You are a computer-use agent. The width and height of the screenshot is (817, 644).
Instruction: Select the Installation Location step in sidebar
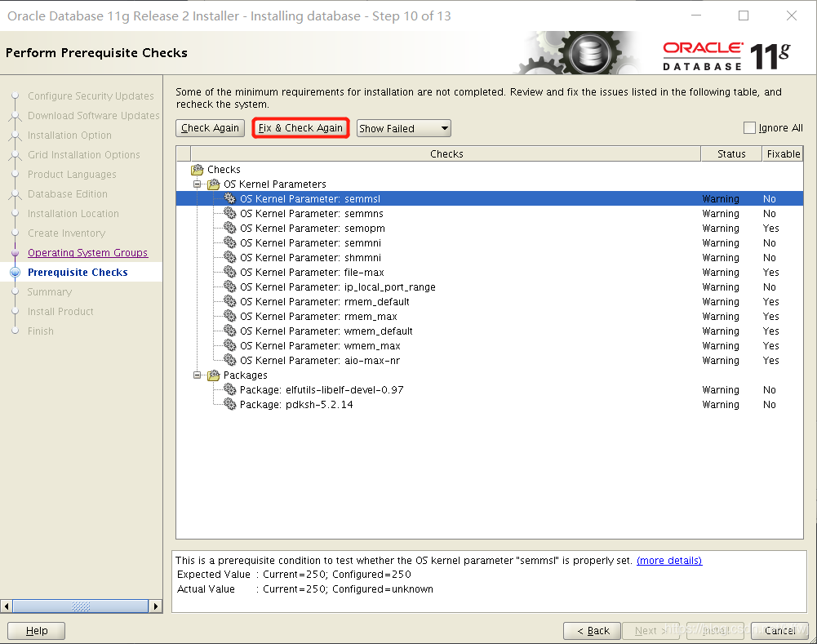pyautogui.click(x=73, y=214)
